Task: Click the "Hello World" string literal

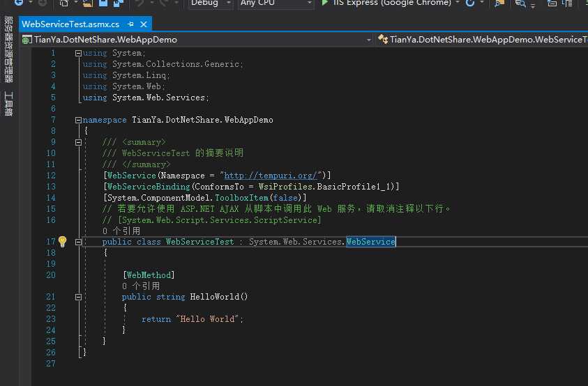Action: point(207,319)
